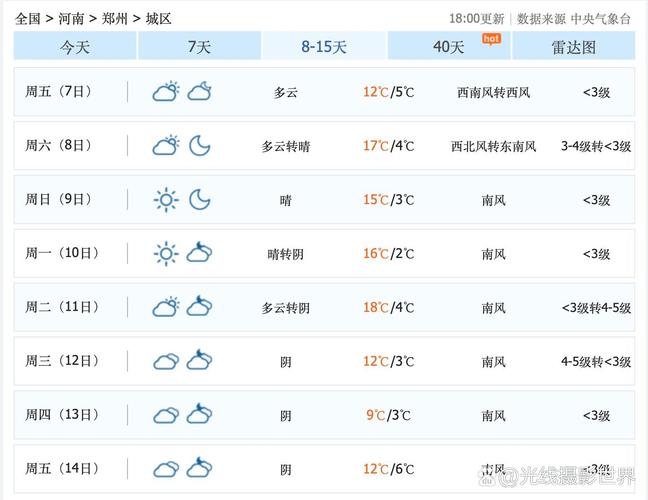Screen dimensions: 648x500
Task: Click the moon night icon for 周日（9日）
Action: coord(200,200)
